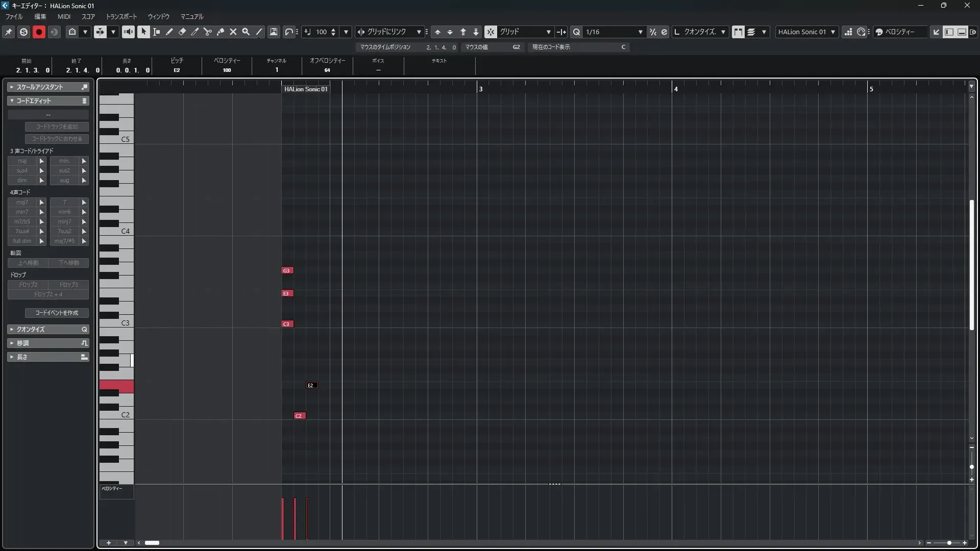The image size is (980, 551).
Task: Select the Draw pencil tool
Action: 169,32
